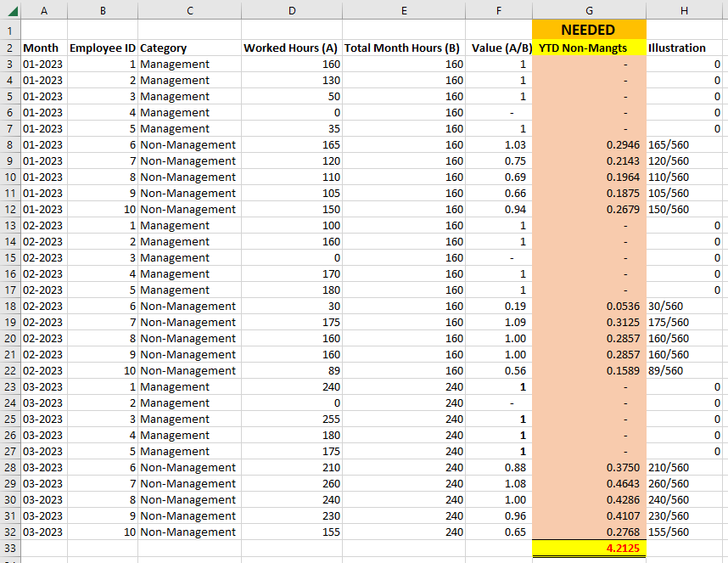728x563 pixels.
Task: Select cell with value 1.09
Action: pos(499,323)
